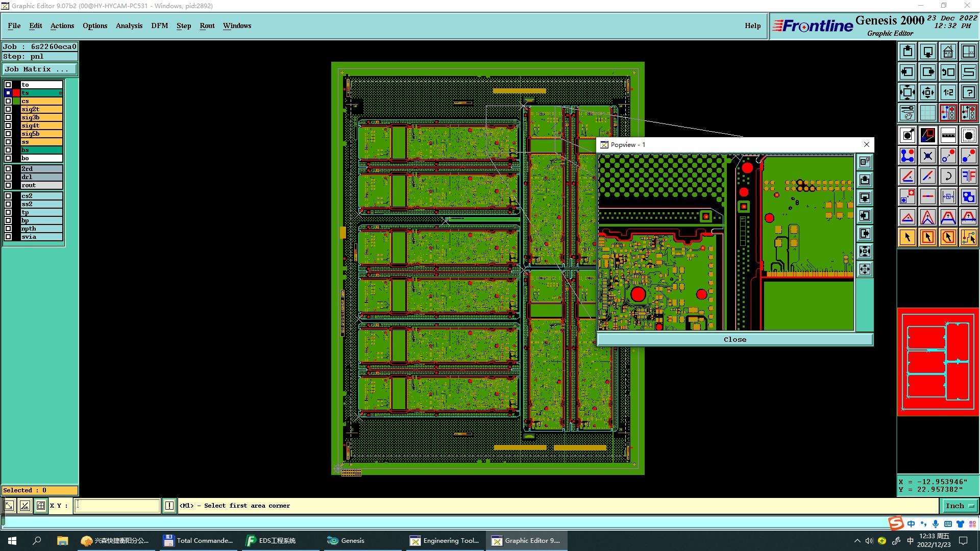Open the DFM menu

159,26
